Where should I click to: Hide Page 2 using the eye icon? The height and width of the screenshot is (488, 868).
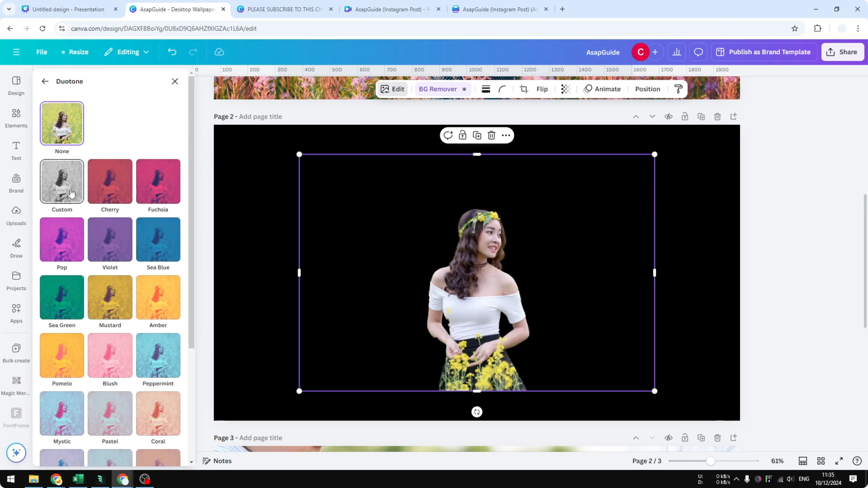coord(669,116)
